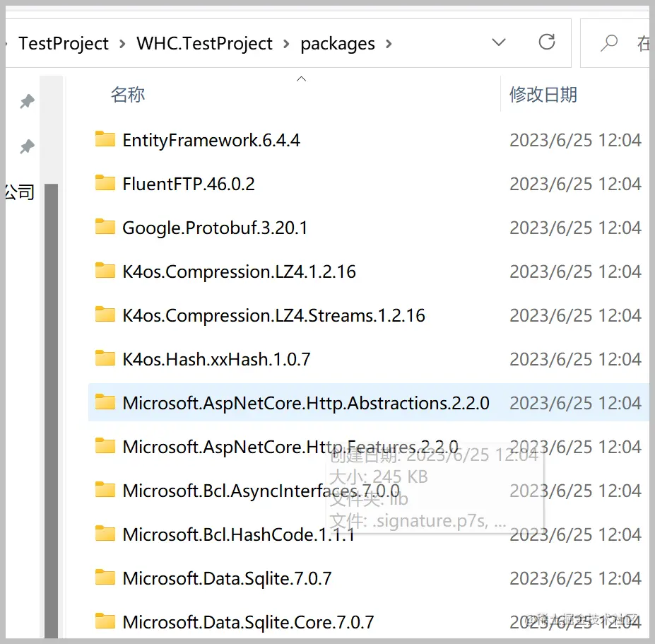Select TestProject in the breadcrumb path
655x644 pixels.
click(64, 43)
